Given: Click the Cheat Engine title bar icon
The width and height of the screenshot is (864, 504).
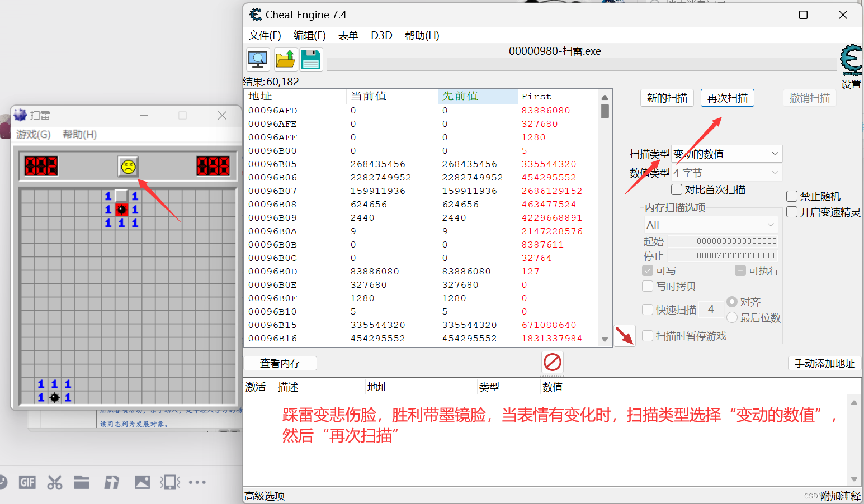Looking at the screenshot, I should click(256, 15).
